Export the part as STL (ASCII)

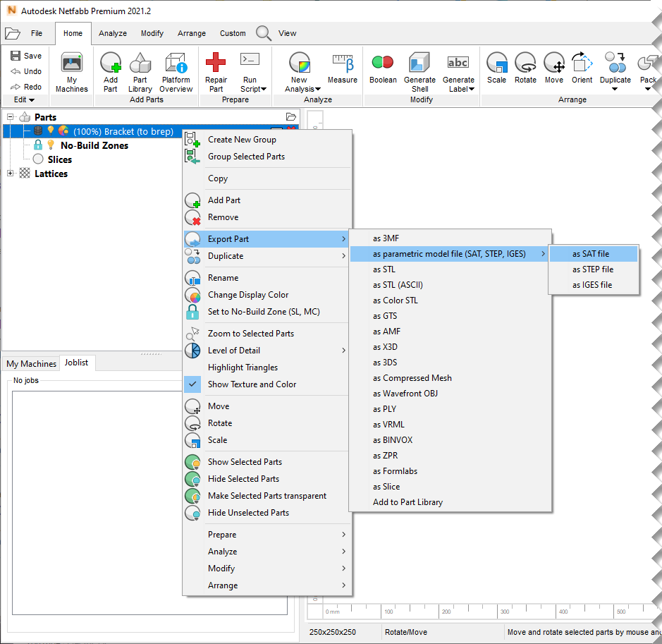point(450,285)
